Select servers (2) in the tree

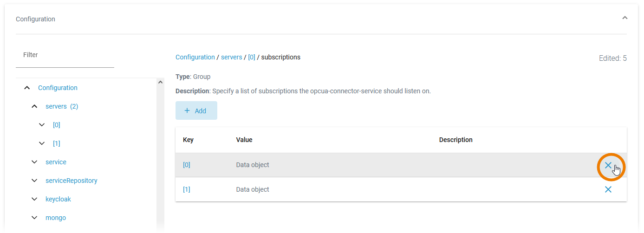point(61,106)
